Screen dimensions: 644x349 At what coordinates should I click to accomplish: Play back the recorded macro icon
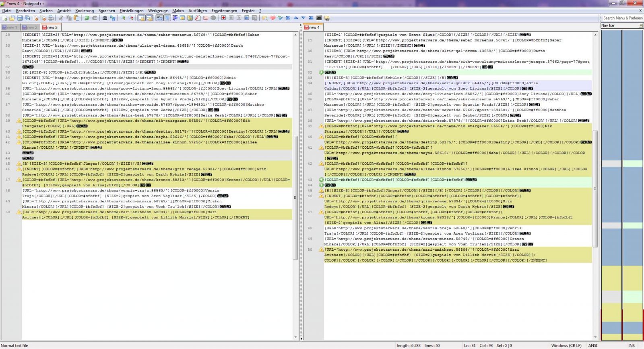tap(239, 18)
